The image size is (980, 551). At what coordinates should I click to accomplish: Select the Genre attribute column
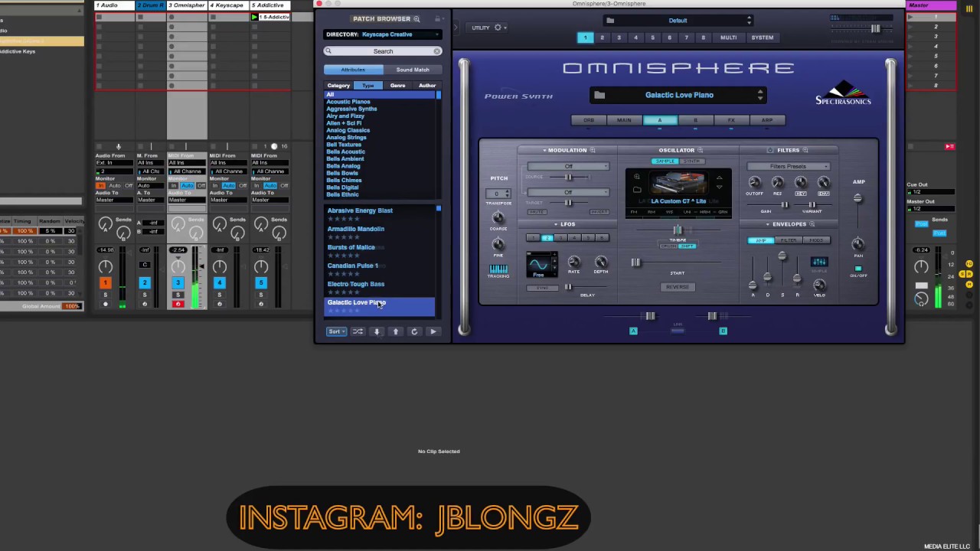(x=397, y=86)
